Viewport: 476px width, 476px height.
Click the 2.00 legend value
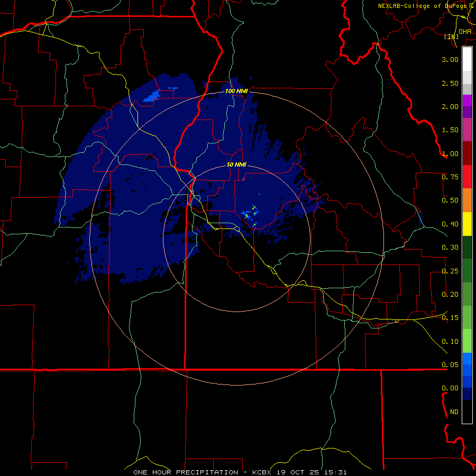[x=450, y=106]
